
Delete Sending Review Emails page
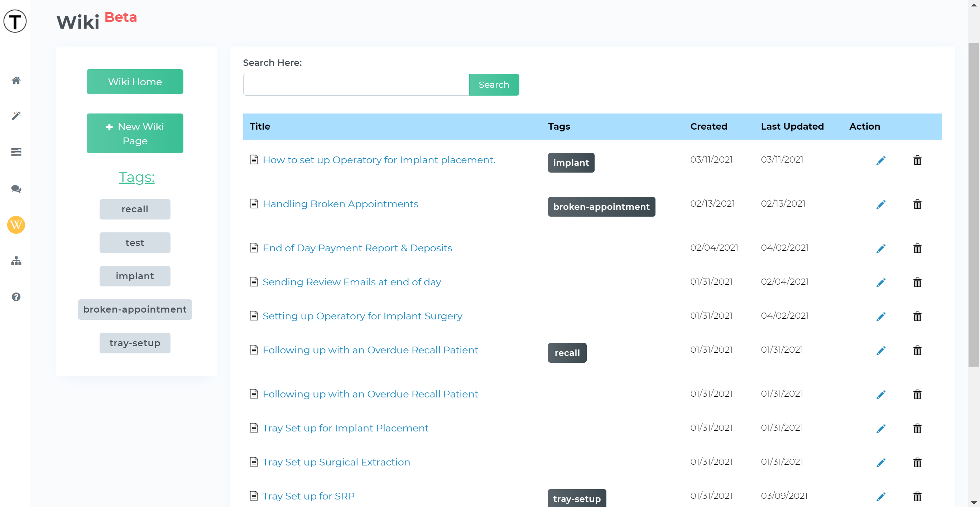[x=917, y=283]
